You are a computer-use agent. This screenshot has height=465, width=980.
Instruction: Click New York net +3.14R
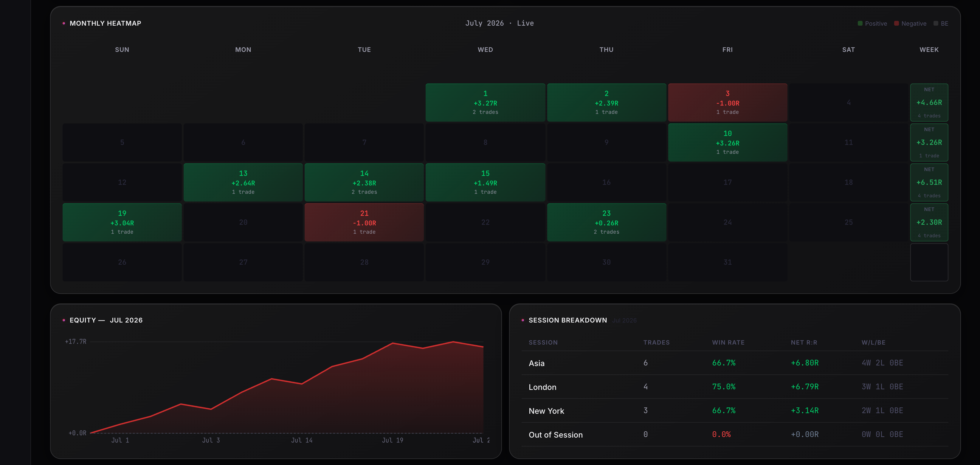[805, 410]
